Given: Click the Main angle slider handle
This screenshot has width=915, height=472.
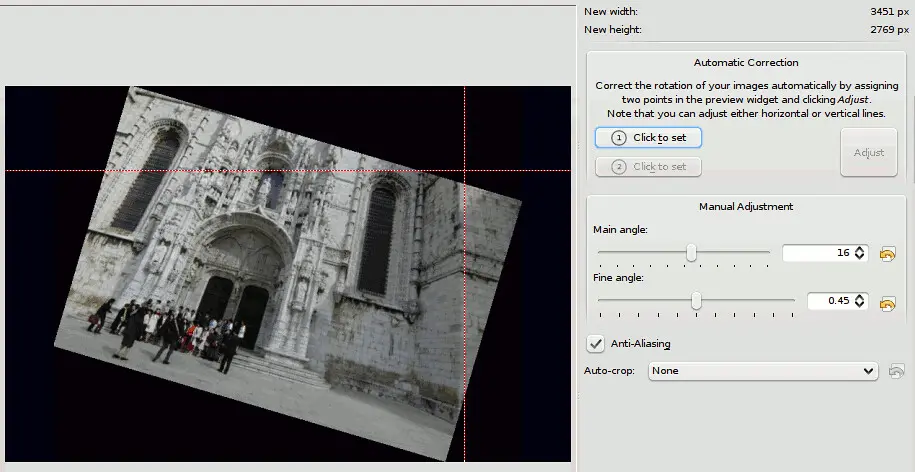Looking at the screenshot, I should point(691,253).
